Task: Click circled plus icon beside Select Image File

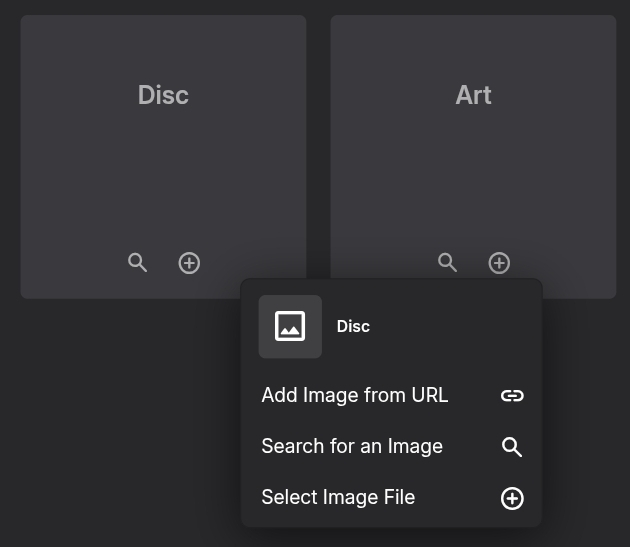Action: [x=512, y=499]
